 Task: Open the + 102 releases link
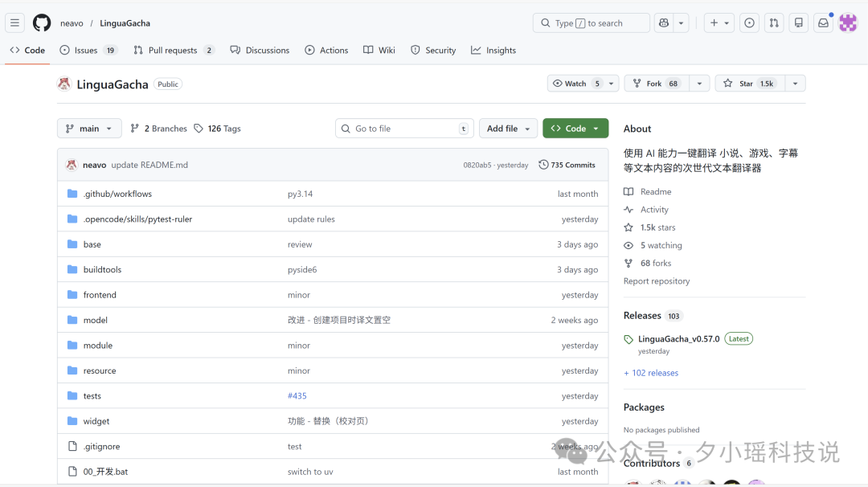[651, 373]
